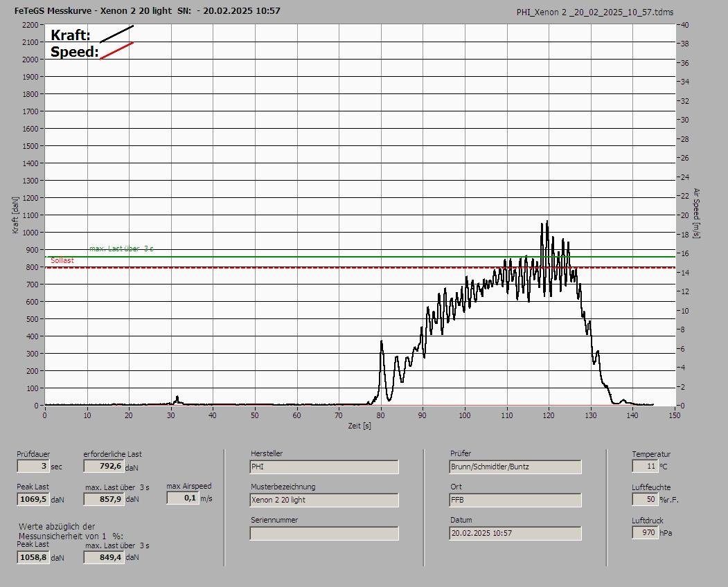Click the empty Seriennummer field
728x587 pixels.
point(324,534)
